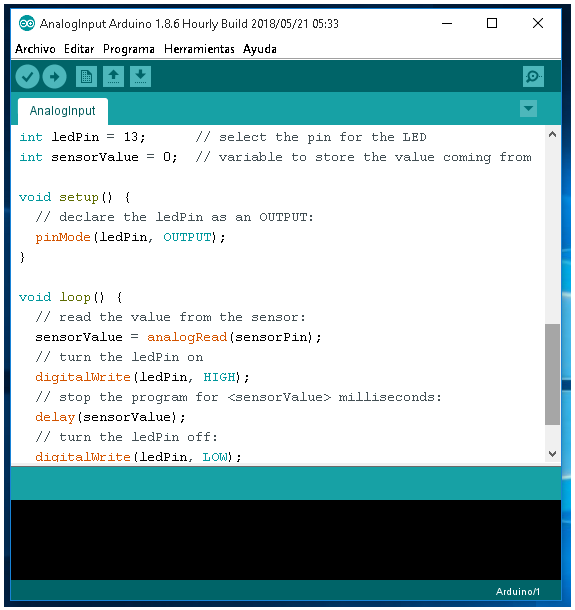This screenshot has width=575, height=610.
Task: Open the Archivo menu
Action: click(35, 49)
